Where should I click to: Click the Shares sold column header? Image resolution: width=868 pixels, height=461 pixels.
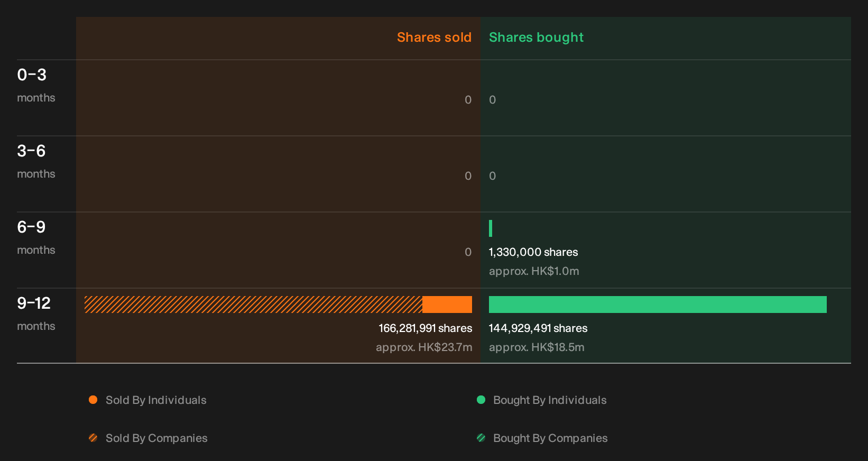[434, 38]
